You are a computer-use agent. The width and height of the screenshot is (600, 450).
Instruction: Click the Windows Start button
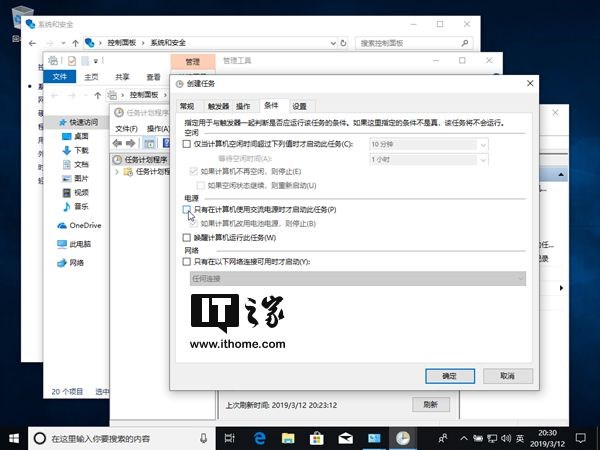point(14,439)
